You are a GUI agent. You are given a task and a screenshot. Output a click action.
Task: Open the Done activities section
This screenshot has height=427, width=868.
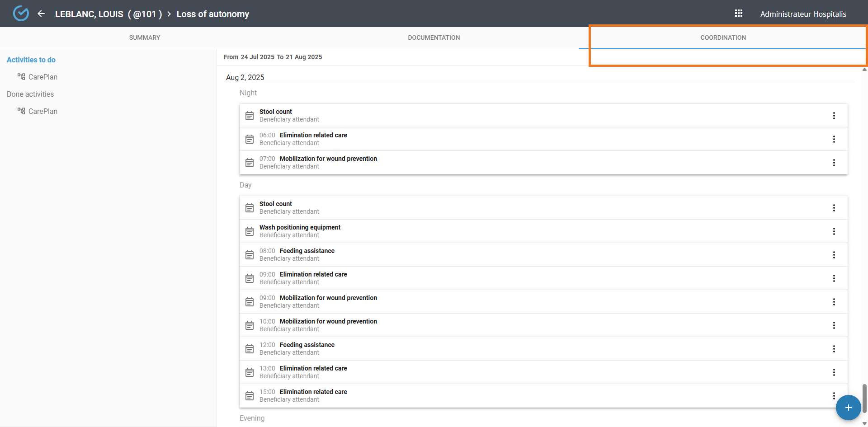tap(30, 94)
